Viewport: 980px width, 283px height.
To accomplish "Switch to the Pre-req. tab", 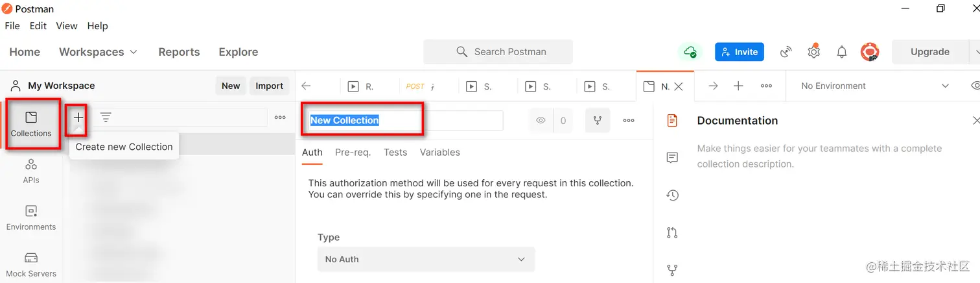I will click(x=353, y=153).
